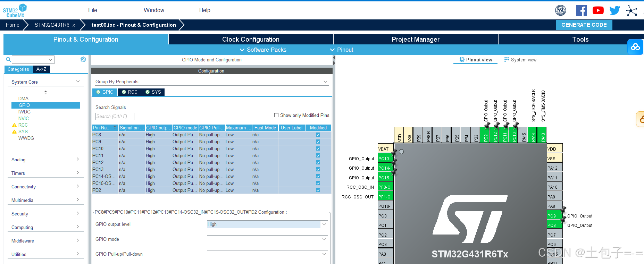Select pin PA14 on the chip
The width and height of the screenshot is (644, 264).
coord(533,135)
